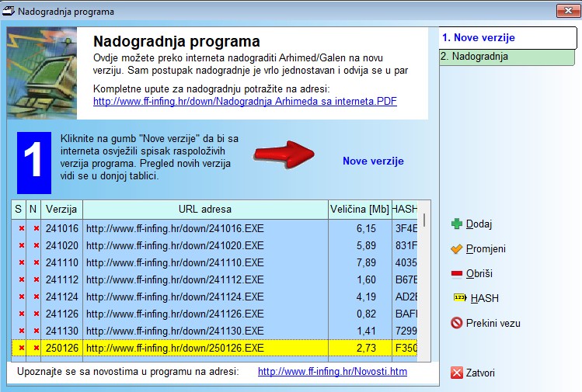Click URL http://www.ff-infing.hr/down/241124.EXE
582x392 pixels.
tap(175, 297)
